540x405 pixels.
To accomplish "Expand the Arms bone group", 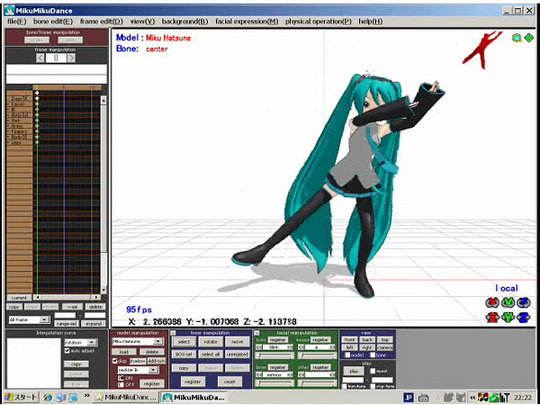I will click(8, 126).
